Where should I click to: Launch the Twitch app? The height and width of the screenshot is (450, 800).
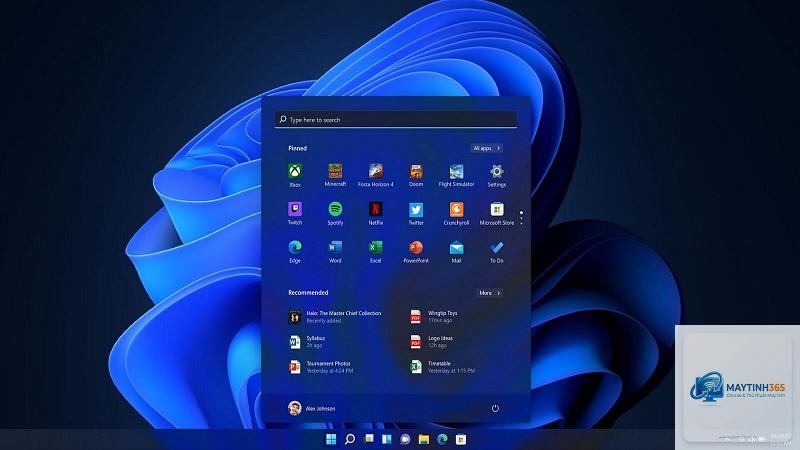click(295, 213)
